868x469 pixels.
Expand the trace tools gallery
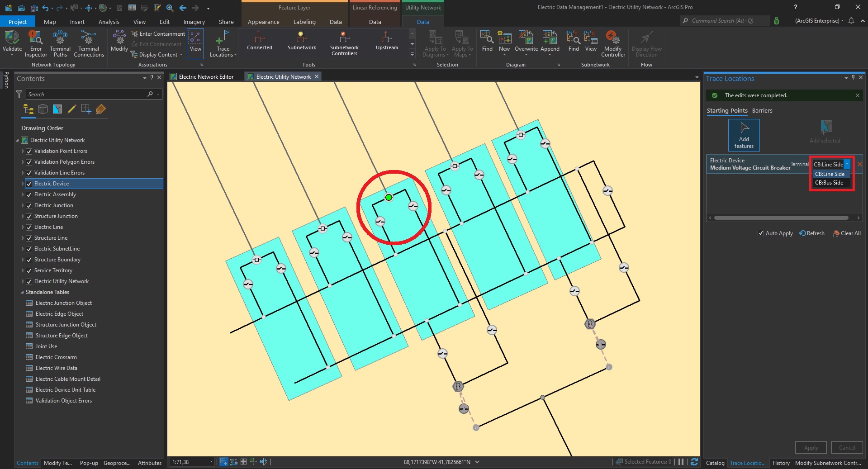[x=412, y=55]
